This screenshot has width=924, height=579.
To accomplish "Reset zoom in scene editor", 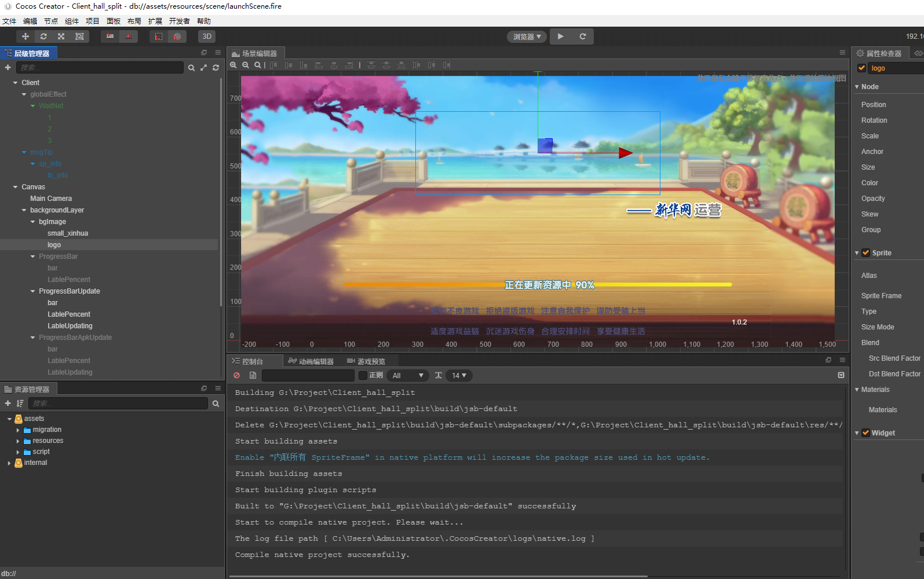I will pyautogui.click(x=258, y=65).
